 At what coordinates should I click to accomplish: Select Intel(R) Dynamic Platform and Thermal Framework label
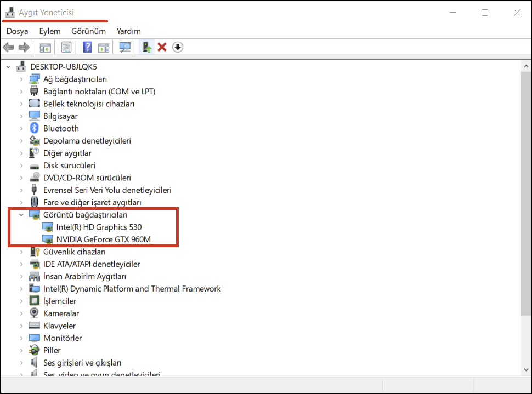click(x=132, y=289)
